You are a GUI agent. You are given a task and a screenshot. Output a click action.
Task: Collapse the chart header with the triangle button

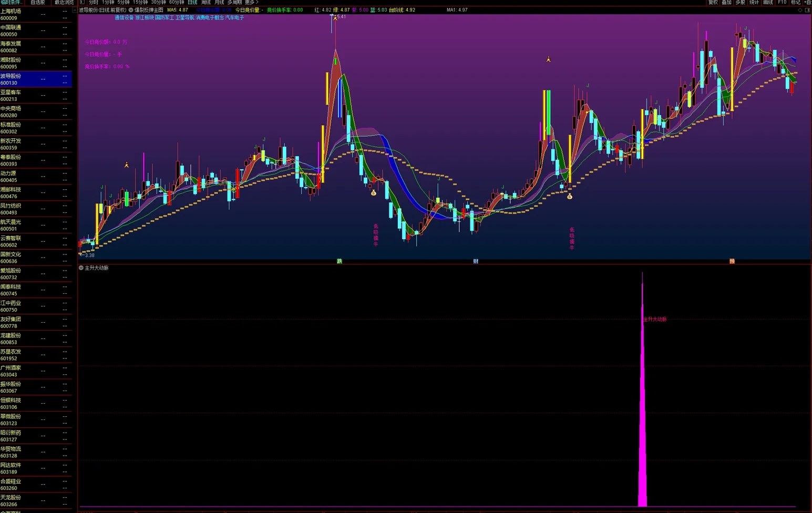tap(75, 10)
